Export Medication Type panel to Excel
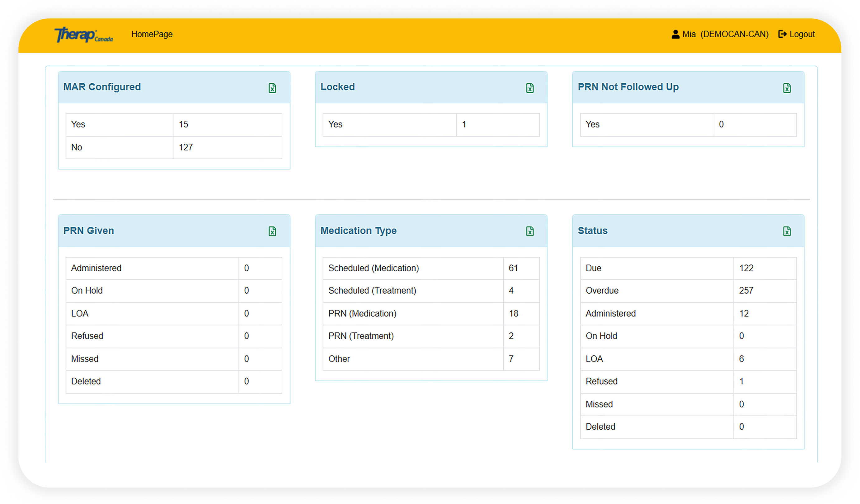 [x=530, y=231]
